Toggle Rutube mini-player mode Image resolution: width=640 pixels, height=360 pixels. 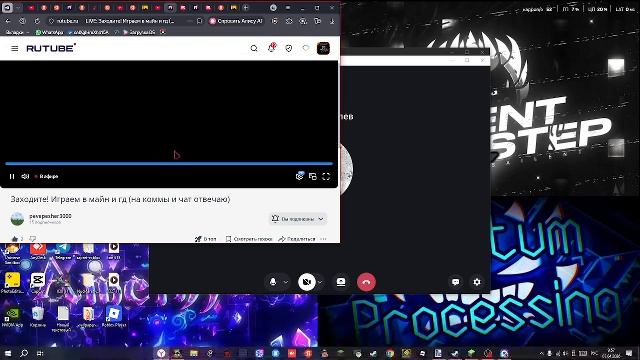313,176
